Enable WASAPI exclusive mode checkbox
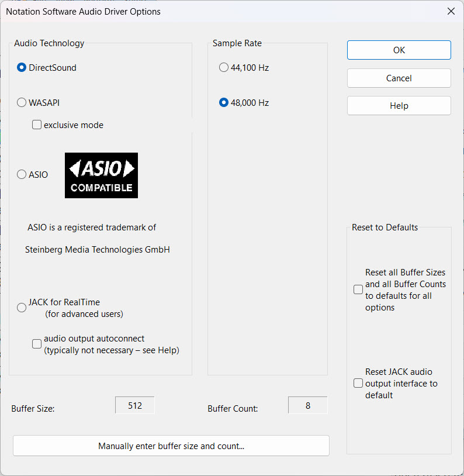The height and width of the screenshot is (476, 464). (37, 125)
